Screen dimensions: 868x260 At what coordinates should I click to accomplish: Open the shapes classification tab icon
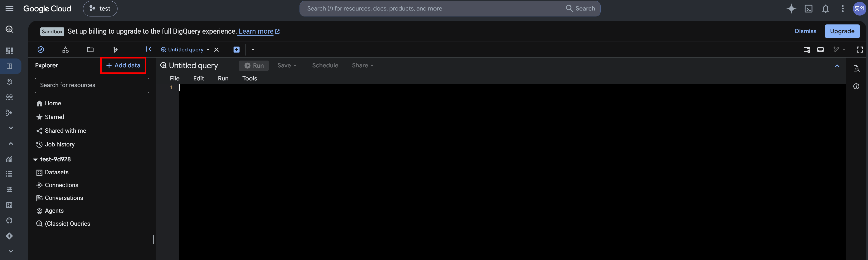coord(65,50)
